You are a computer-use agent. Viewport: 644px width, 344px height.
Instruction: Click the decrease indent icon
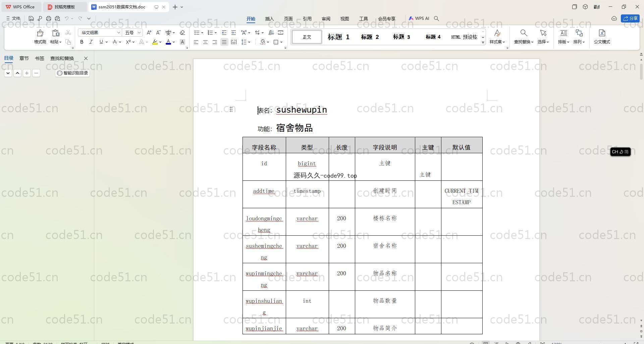point(224,33)
